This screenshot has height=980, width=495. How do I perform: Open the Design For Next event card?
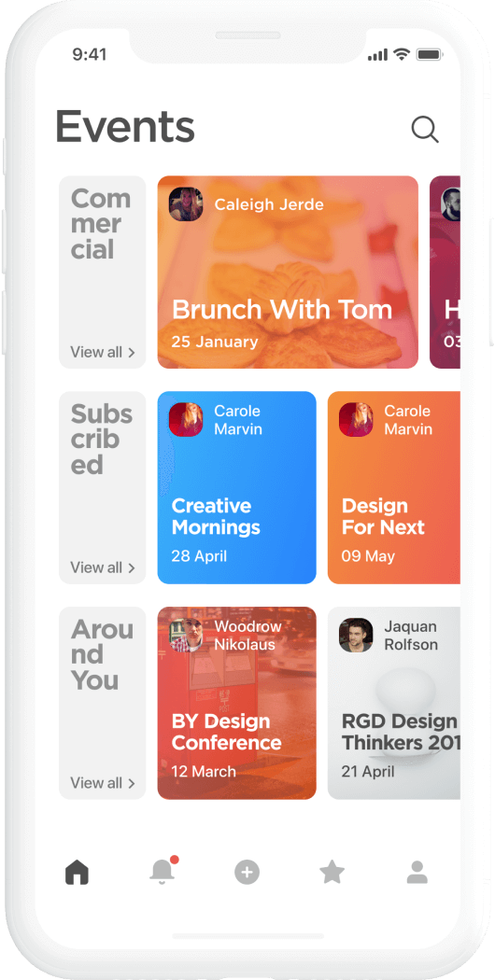click(394, 487)
